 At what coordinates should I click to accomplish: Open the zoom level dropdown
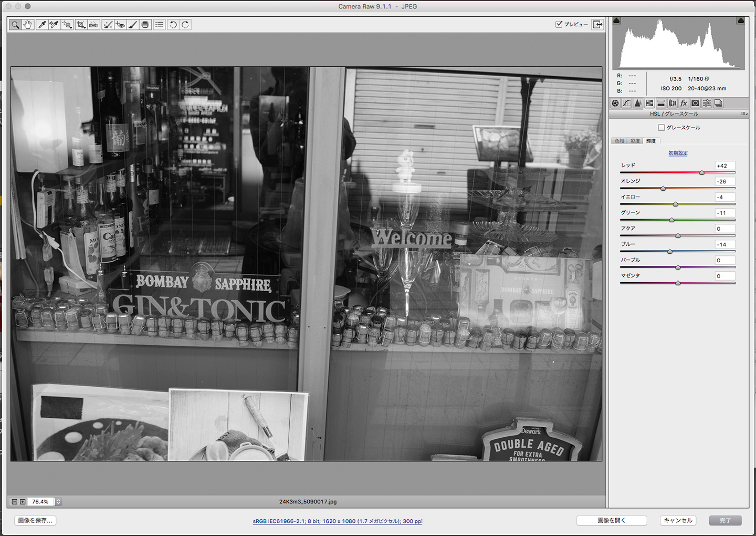pos(58,502)
